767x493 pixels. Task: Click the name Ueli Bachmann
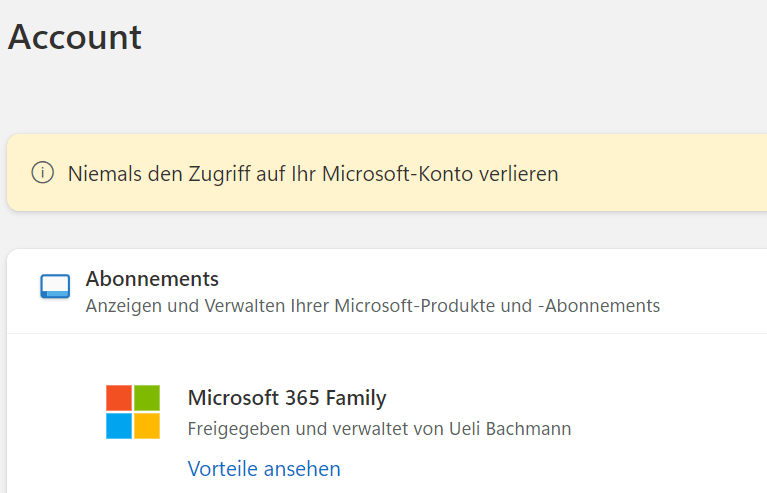click(x=521, y=429)
